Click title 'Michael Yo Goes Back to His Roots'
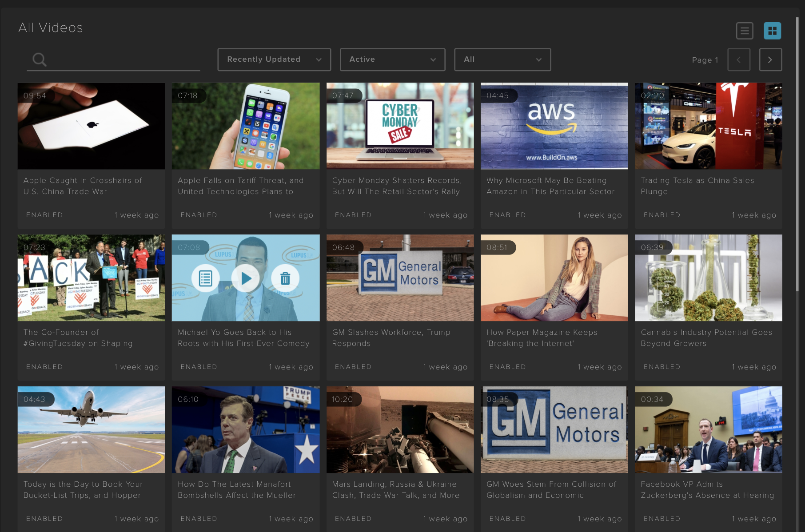 [x=243, y=338]
